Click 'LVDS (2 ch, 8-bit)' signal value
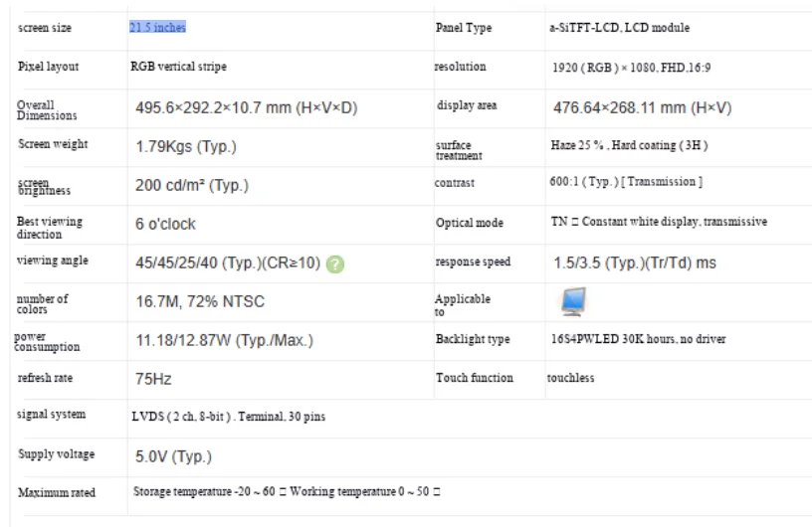The height and width of the screenshot is (527, 812). (229, 417)
